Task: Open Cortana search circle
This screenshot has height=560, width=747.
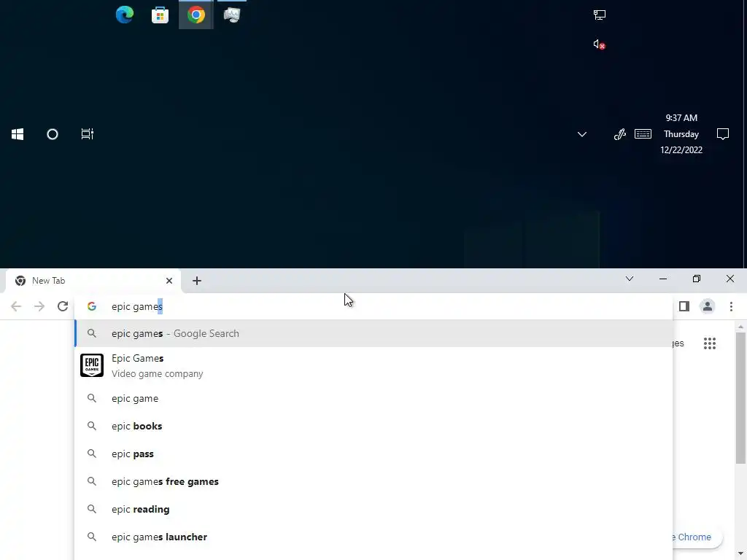Action: (53, 134)
